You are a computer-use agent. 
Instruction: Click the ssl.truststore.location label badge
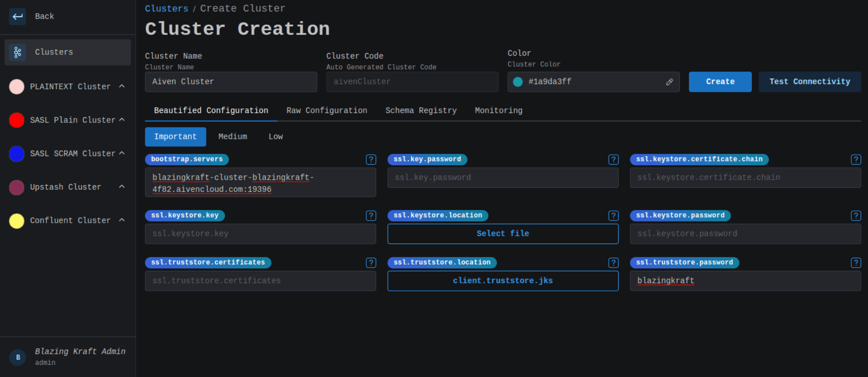pos(442,263)
